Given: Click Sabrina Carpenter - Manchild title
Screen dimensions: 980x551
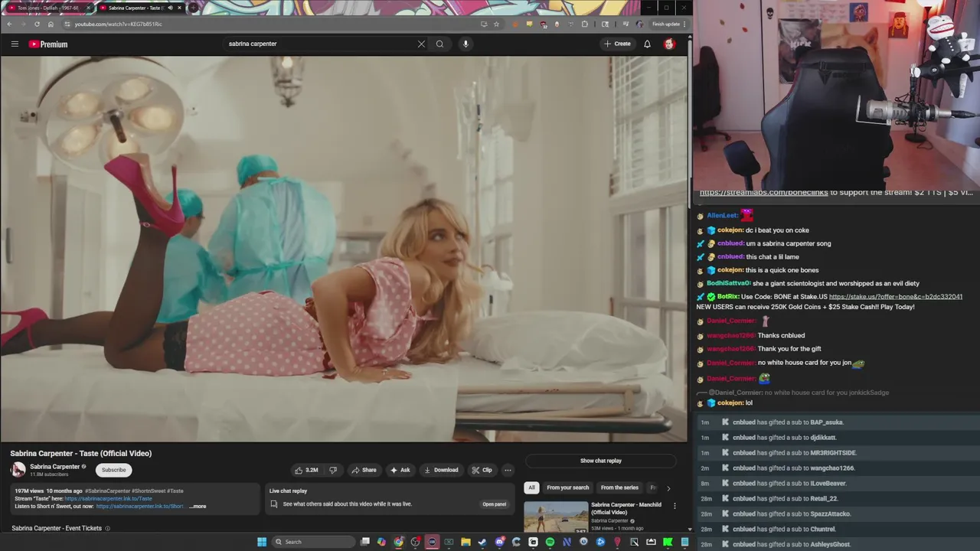Looking at the screenshot, I should (626, 508).
